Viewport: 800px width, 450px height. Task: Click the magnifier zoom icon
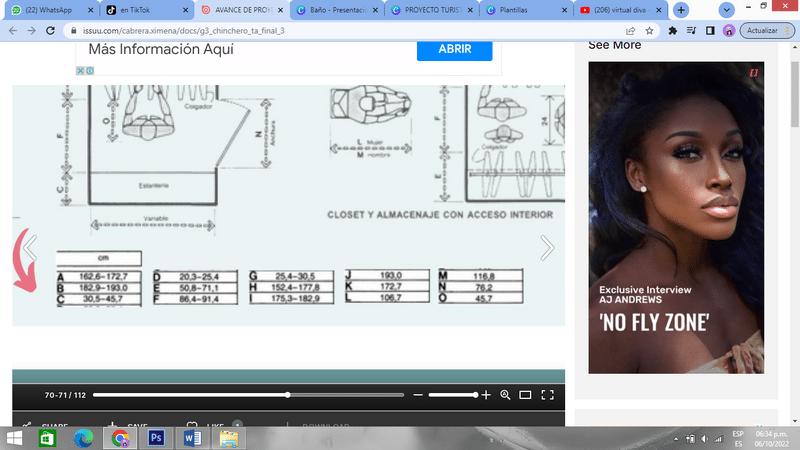(x=505, y=395)
